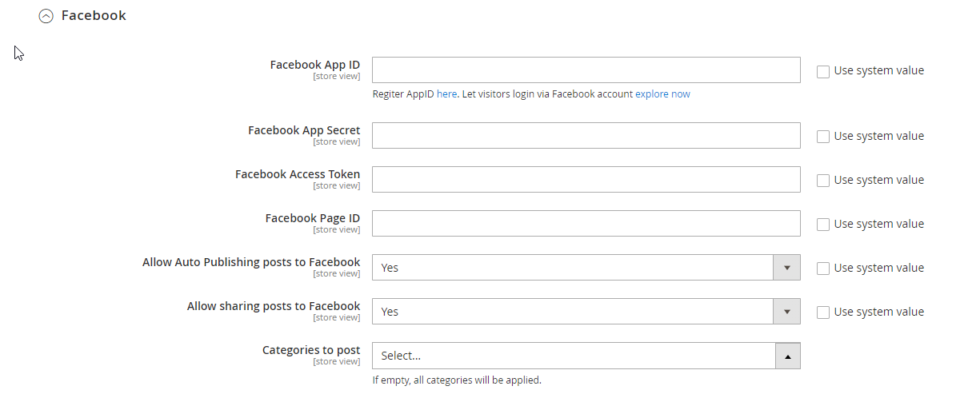Select the Facebook Page ID text box
Image resolution: width=980 pixels, height=402 pixels.
(x=586, y=224)
